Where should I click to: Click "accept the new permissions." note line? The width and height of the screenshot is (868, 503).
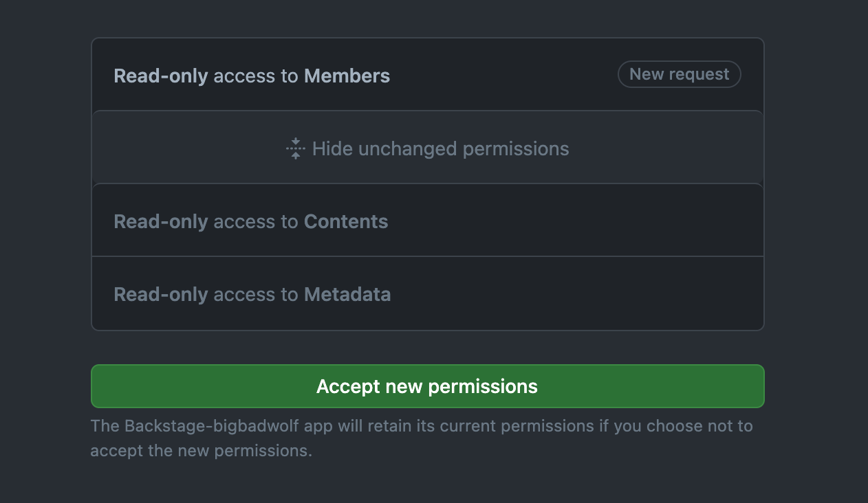coord(202,451)
